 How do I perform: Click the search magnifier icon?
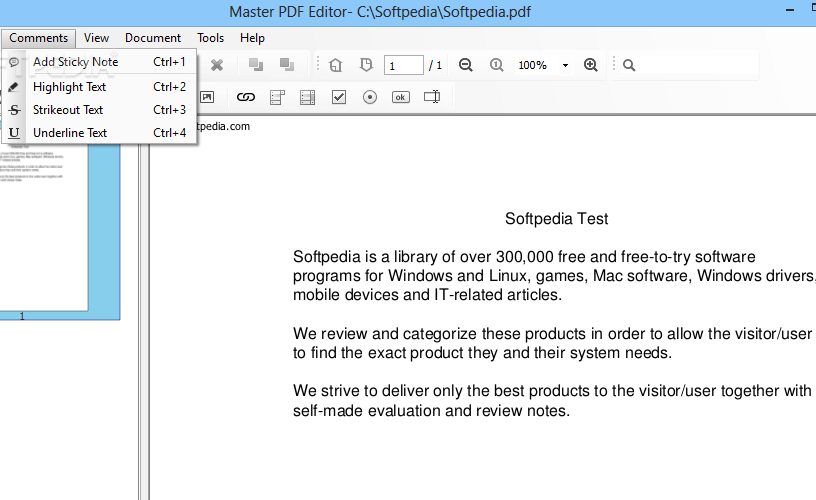[x=629, y=65]
